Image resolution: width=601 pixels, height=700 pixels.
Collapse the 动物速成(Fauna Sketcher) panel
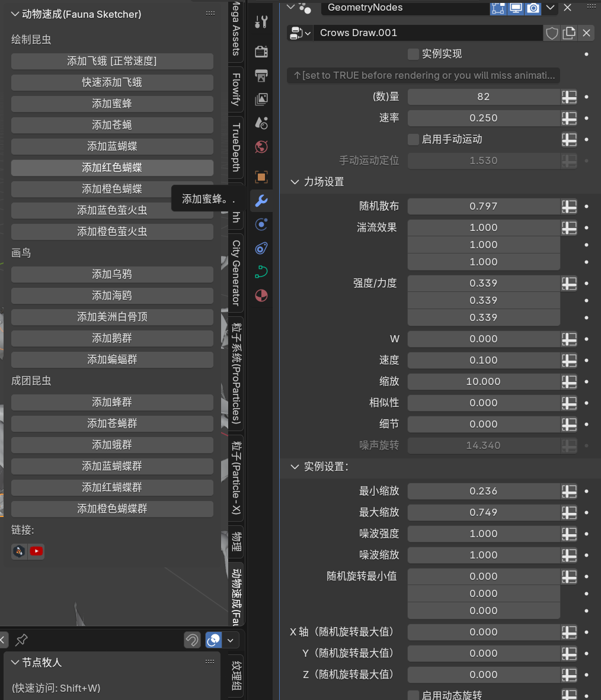(x=15, y=14)
